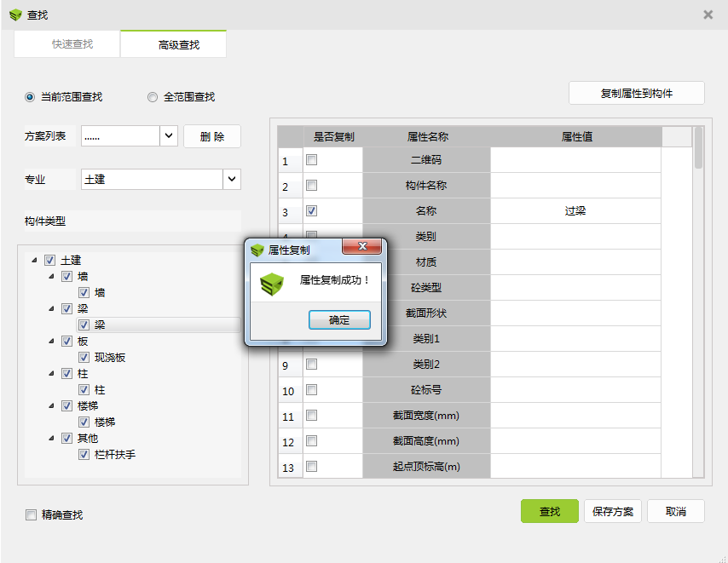Toggle the 梁 parent checkbox
This screenshot has height=563, width=728.
tap(66, 309)
